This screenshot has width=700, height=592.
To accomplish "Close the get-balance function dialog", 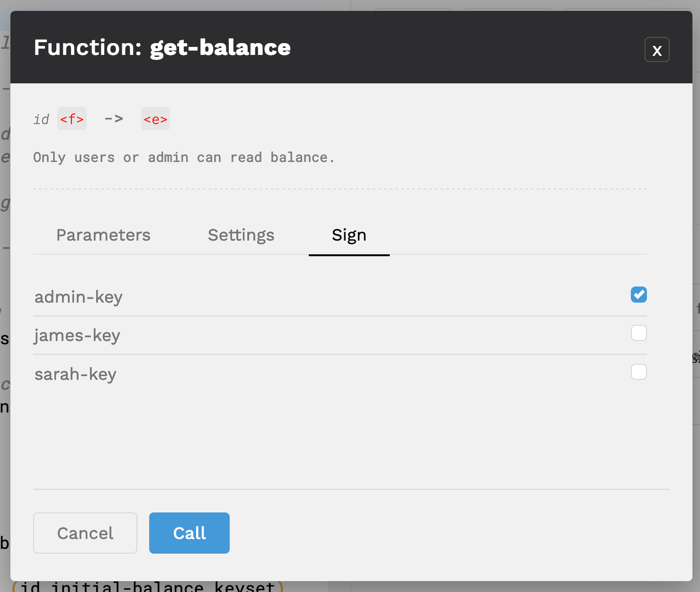I will coord(657,50).
